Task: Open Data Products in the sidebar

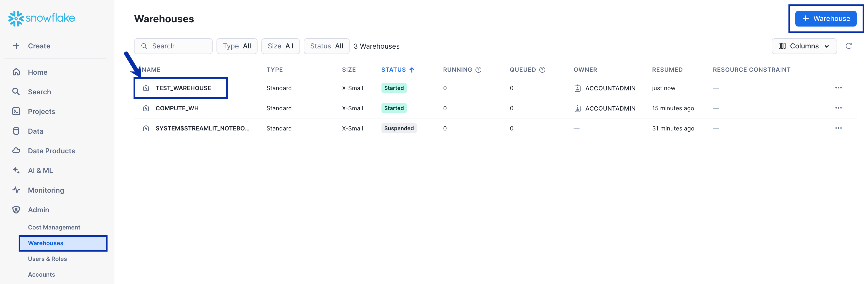Action: click(51, 151)
